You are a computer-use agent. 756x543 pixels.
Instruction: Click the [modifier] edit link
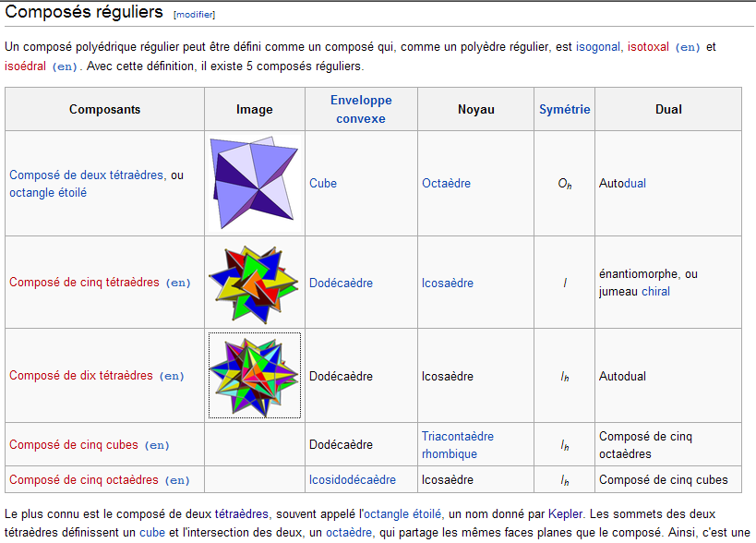(194, 15)
